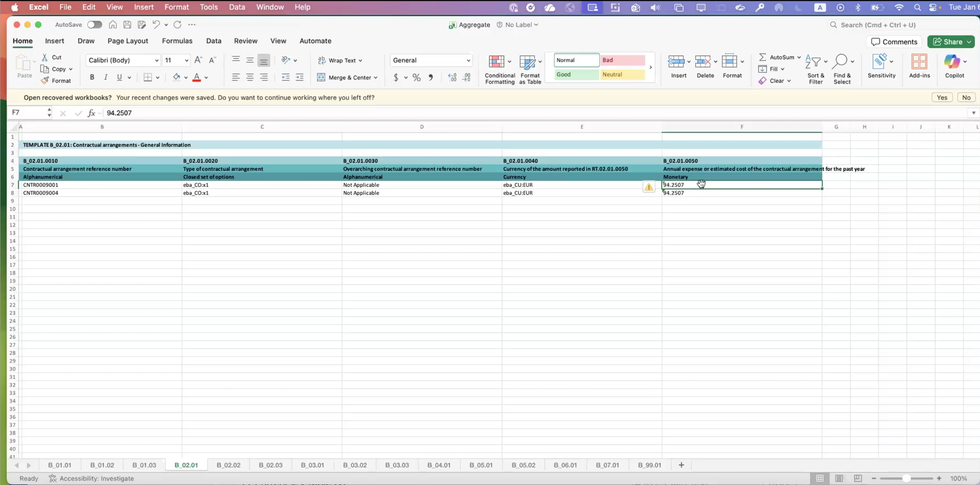Switch to the Formulas ribbon tab

click(x=177, y=41)
